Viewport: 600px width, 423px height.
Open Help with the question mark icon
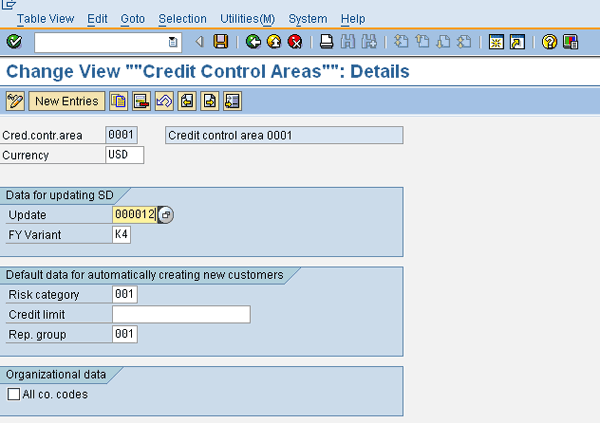click(x=549, y=42)
